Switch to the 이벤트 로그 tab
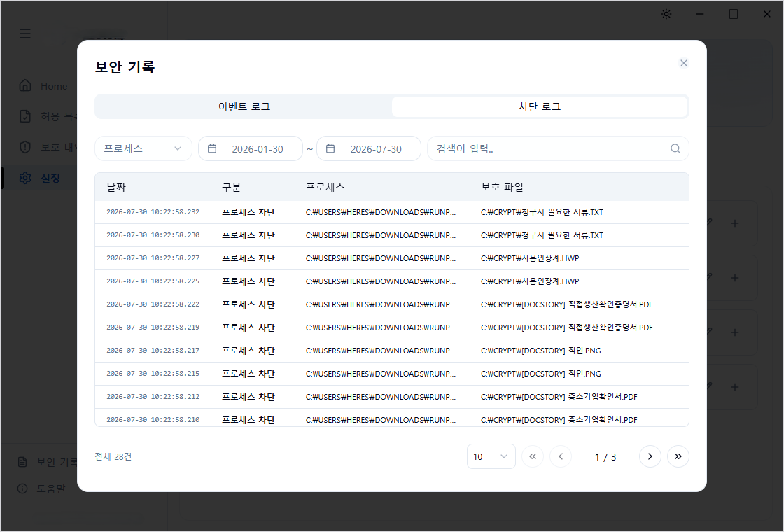The image size is (784, 532). point(244,106)
